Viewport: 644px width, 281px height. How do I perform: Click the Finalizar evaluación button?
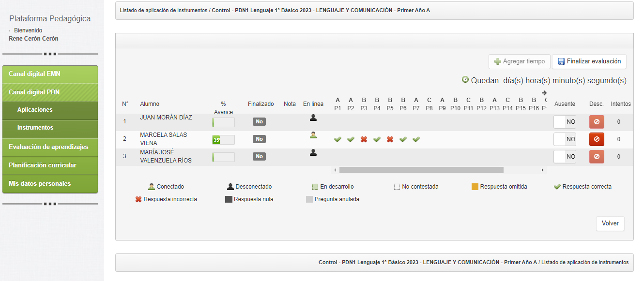[589, 61]
